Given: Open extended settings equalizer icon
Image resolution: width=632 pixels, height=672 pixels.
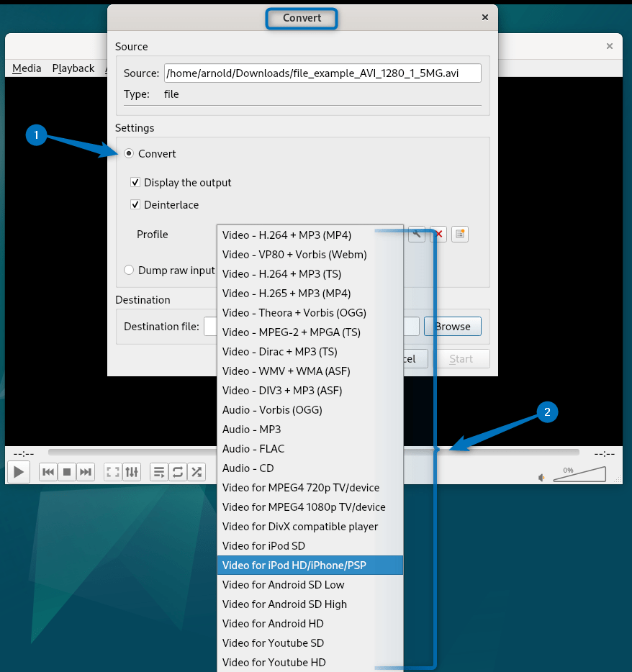Looking at the screenshot, I should (x=132, y=472).
